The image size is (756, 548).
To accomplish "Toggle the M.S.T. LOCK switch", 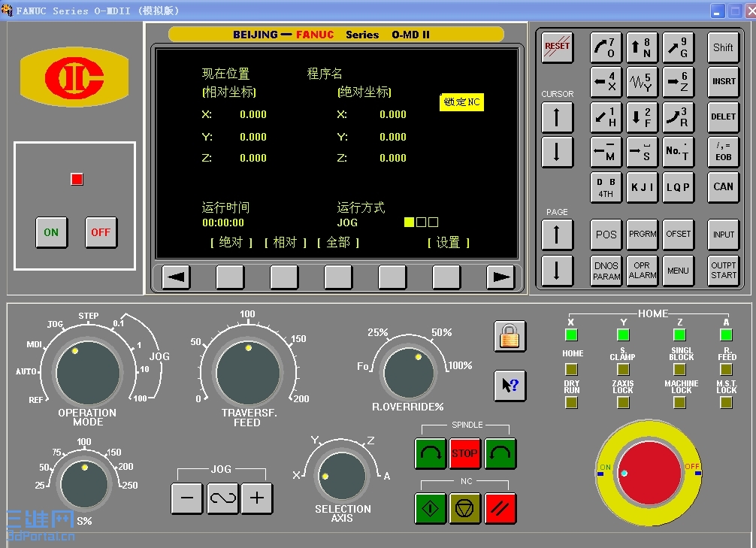I will (x=726, y=402).
